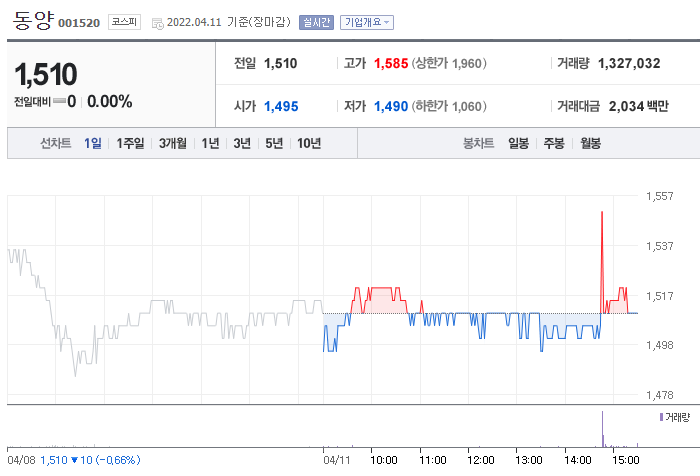700x476 pixels.
Task: Click the 10:00 time axis label
Action: coord(384,460)
